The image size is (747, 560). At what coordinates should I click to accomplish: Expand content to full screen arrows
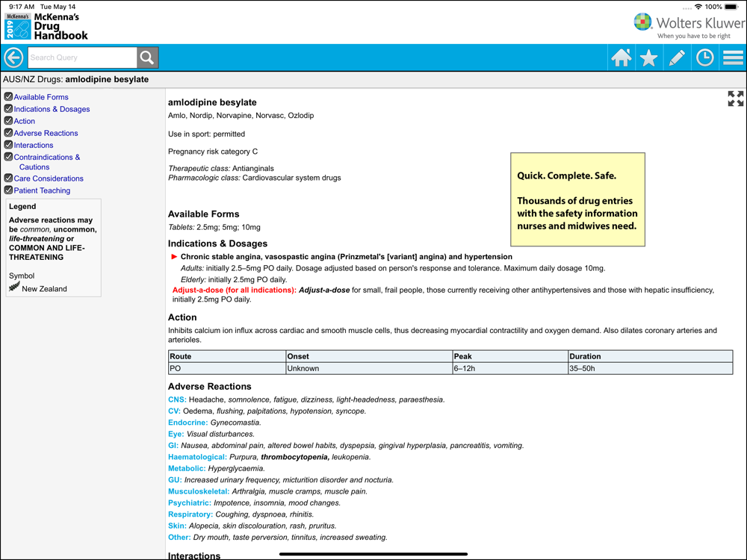pyautogui.click(x=736, y=99)
